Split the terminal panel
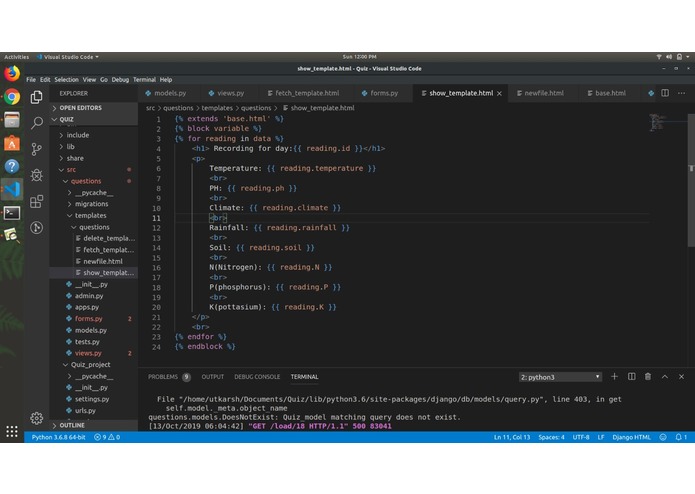Viewport: 695px width, 494px height. (632, 377)
